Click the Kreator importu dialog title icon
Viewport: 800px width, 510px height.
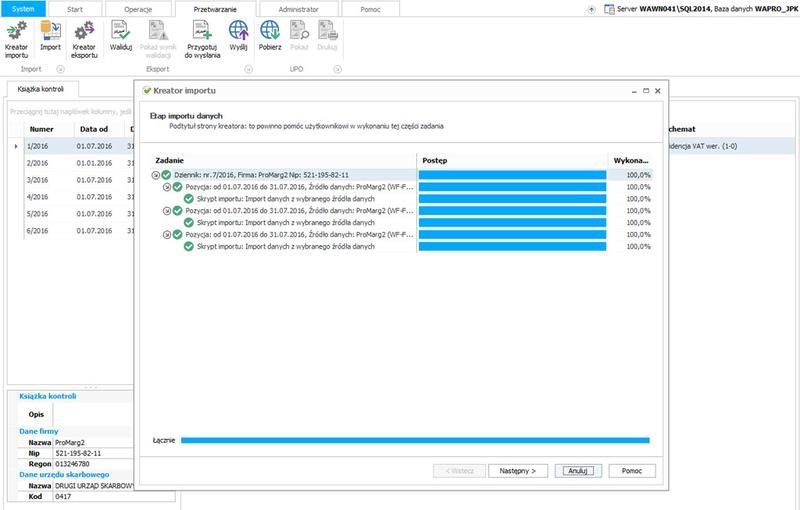coord(147,91)
